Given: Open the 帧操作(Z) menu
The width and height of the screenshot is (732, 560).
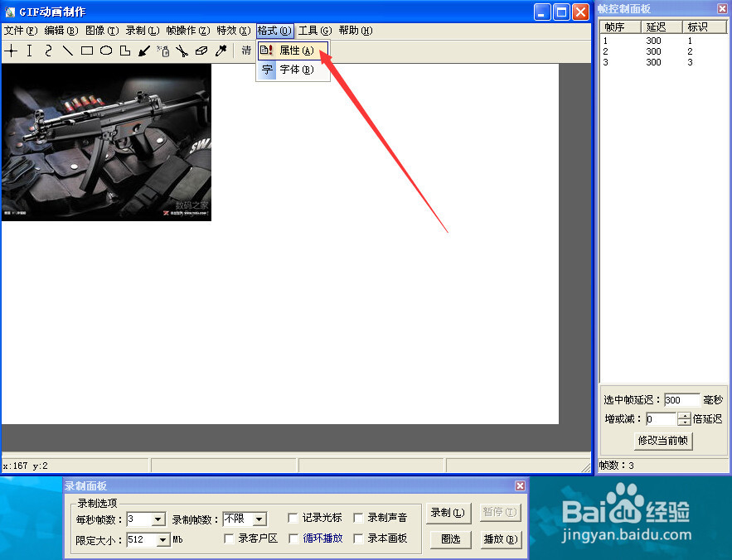Looking at the screenshot, I should [188, 31].
